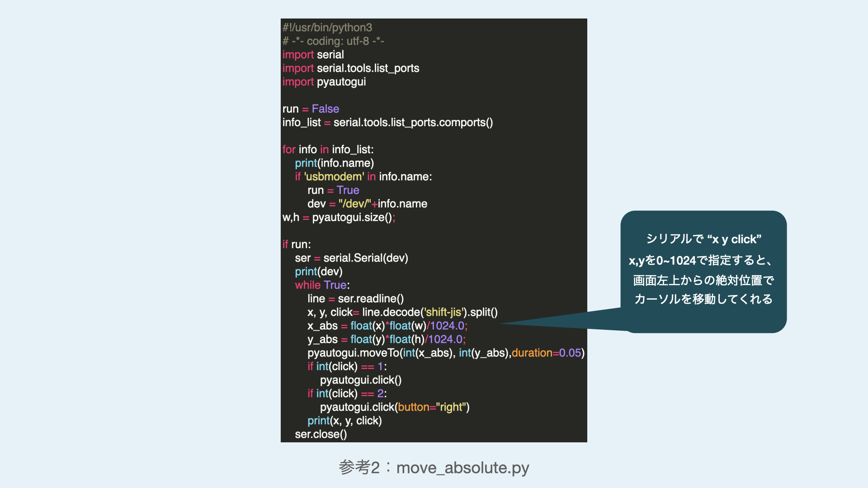Click 'import serial.tools.list_ports' code line

[x=351, y=68]
